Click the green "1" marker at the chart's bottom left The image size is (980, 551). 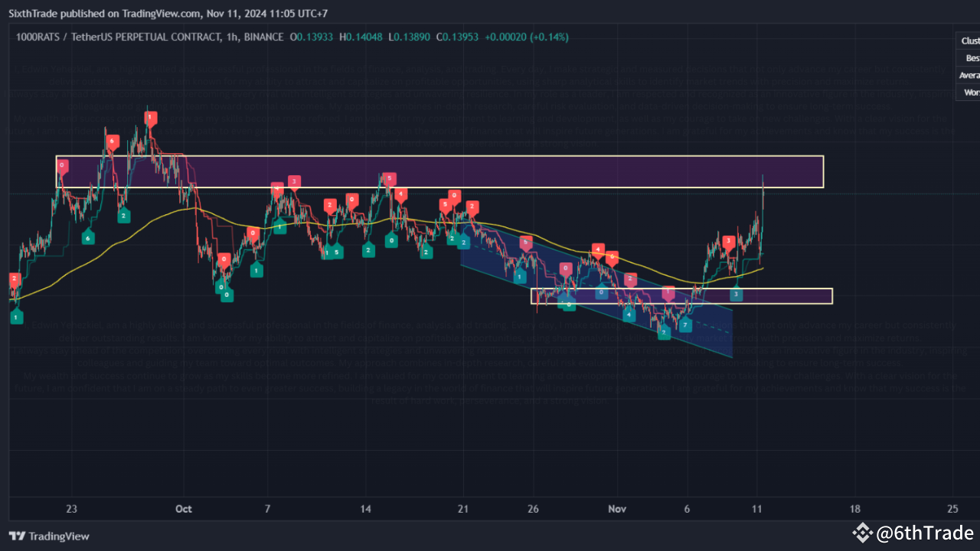pos(15,317)
